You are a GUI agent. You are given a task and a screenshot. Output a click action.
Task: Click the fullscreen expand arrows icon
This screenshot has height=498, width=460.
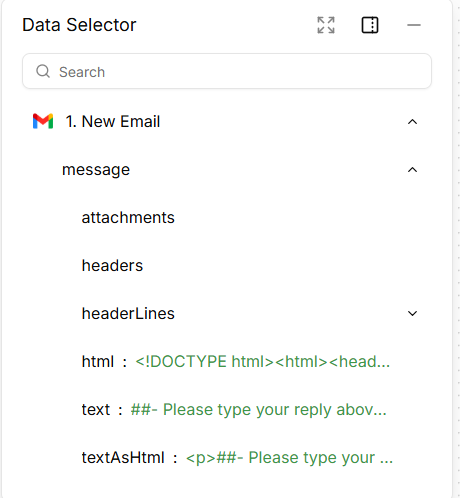pos(326,25)
